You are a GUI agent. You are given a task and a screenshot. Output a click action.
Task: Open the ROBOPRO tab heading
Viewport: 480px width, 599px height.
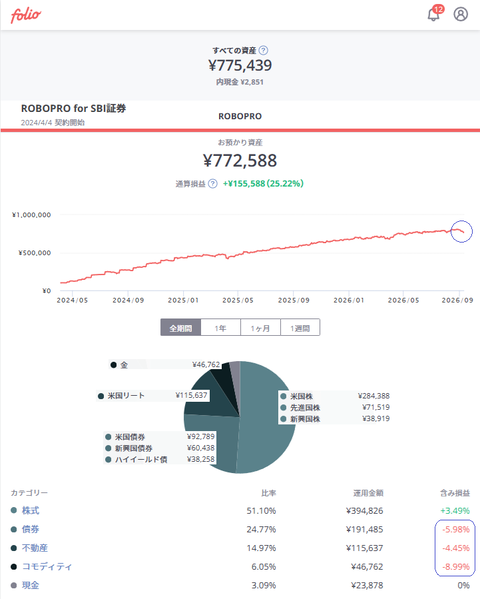[240, 116]
